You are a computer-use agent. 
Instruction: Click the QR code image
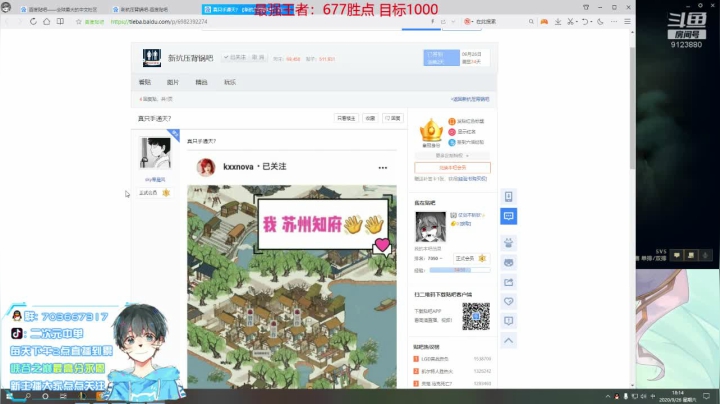point(476,316)
